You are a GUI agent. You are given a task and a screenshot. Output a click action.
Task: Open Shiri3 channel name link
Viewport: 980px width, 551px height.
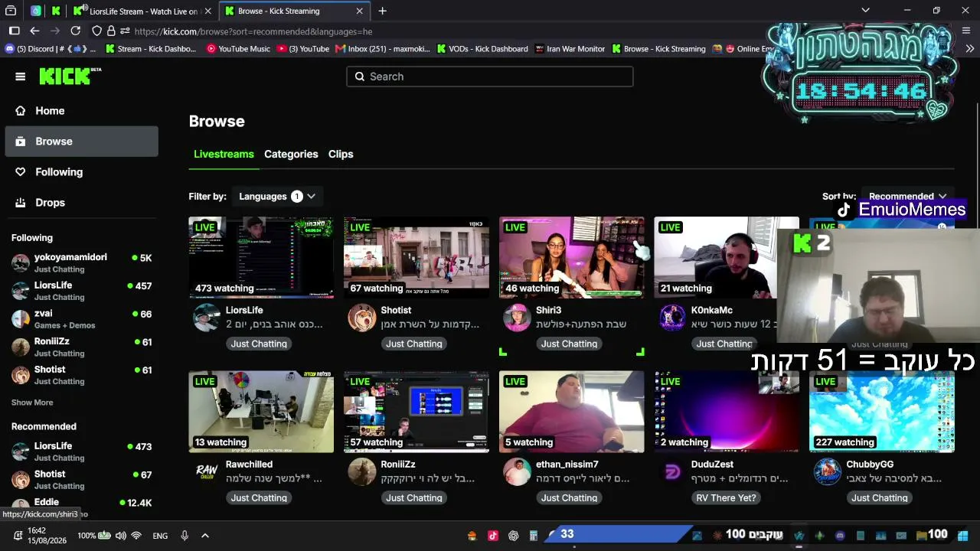pos(549,310)
